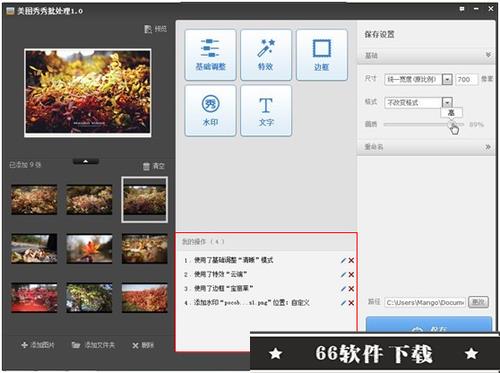Delete the watermark operation using red X
500x373 pixels.
point(351,303)
